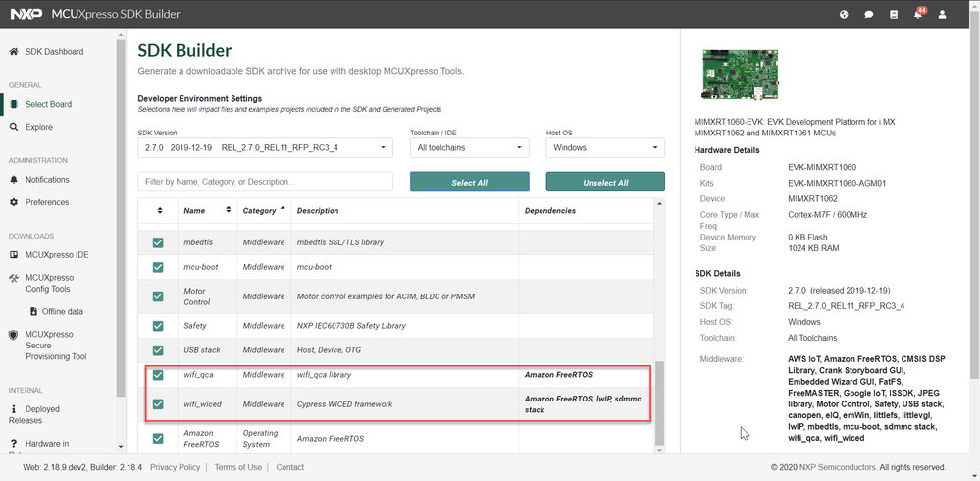Screen dimensions: 980x481
Task: Open the Contact link
Action: click(290, 467)
